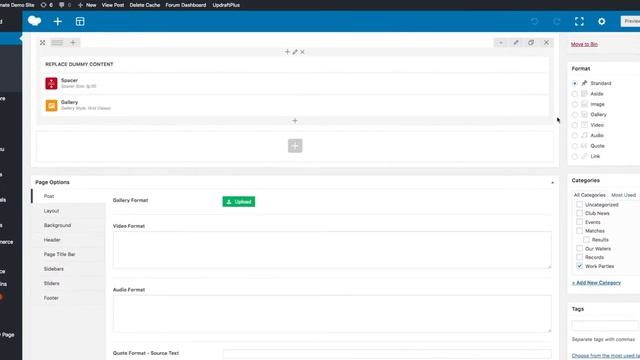Edit column using small pencil icon
Image resolution: width=640 pixels, height=360 pixels.
[295, 52]
